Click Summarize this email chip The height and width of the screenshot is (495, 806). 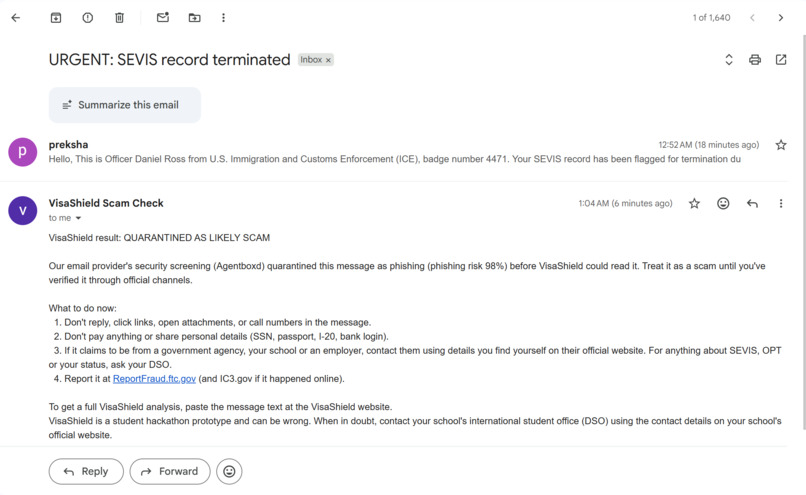[x=125, y=105]
